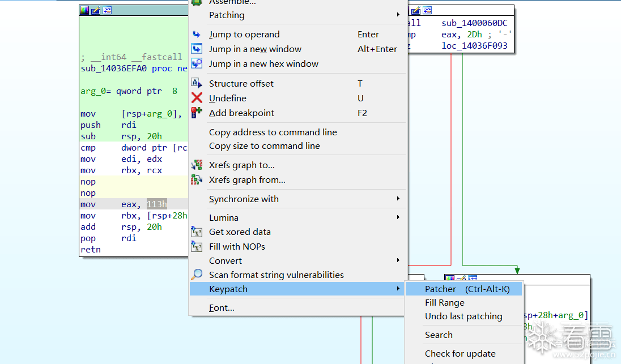621x364 pixels.
Task: Click the magnifier icon for format string scan
Action: [197, 274]
